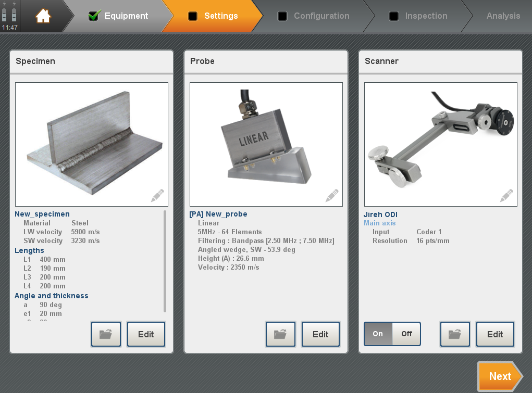Click the L2 190 mm row
The height and width of the screenshot is (393, 532).
pos(44,268)
